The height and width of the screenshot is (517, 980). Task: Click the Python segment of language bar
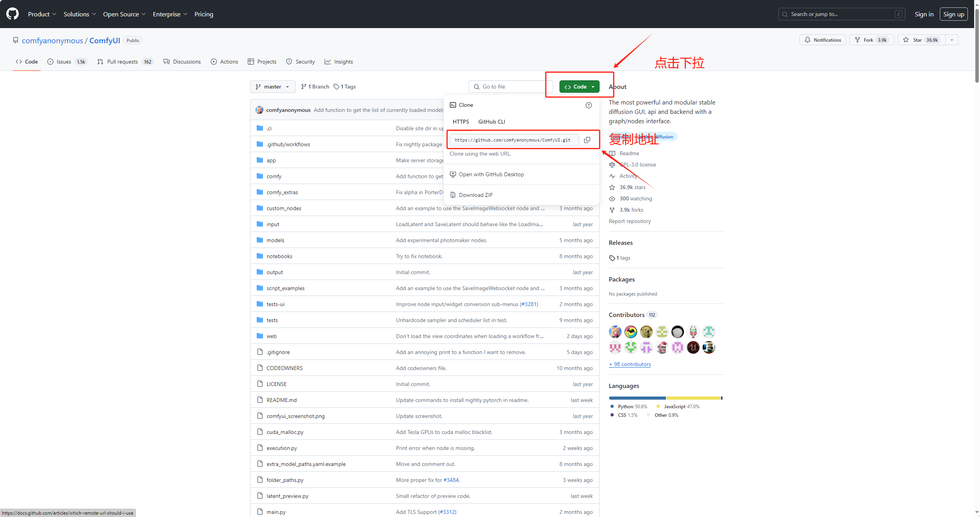click(637, 398)
